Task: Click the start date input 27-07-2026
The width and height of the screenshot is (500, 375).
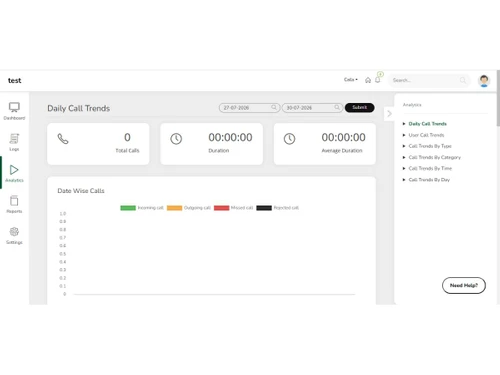Action: (x=249, y=107)
